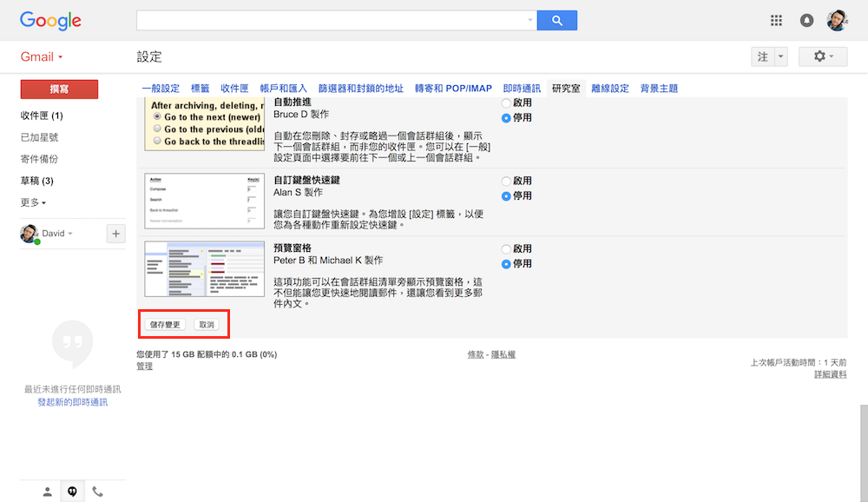This screenshot has width=868, height=502.
Task: Click the red 撰寫 compose button
Action: coord(59,89)
